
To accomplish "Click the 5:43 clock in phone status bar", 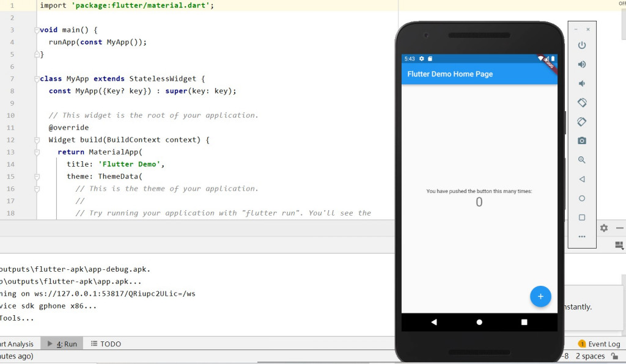I will click(x=410, y=59).
